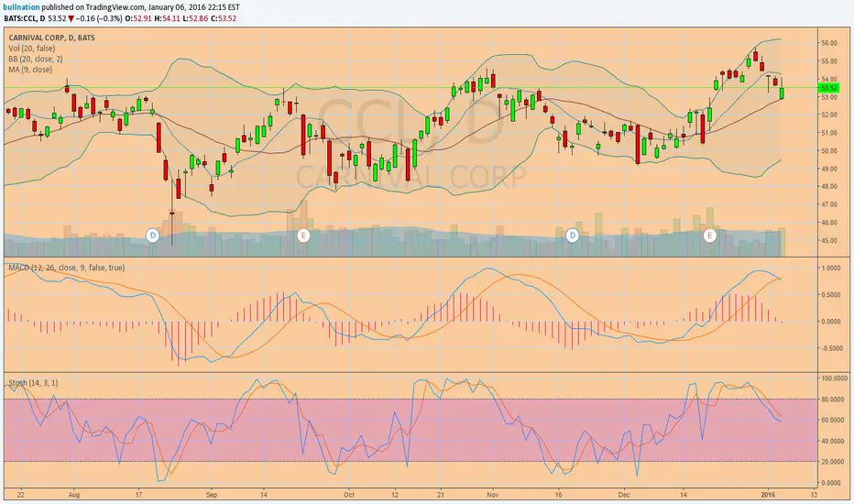Click the earnings marker E near December
Screen dimensions: 854x504
709,236
